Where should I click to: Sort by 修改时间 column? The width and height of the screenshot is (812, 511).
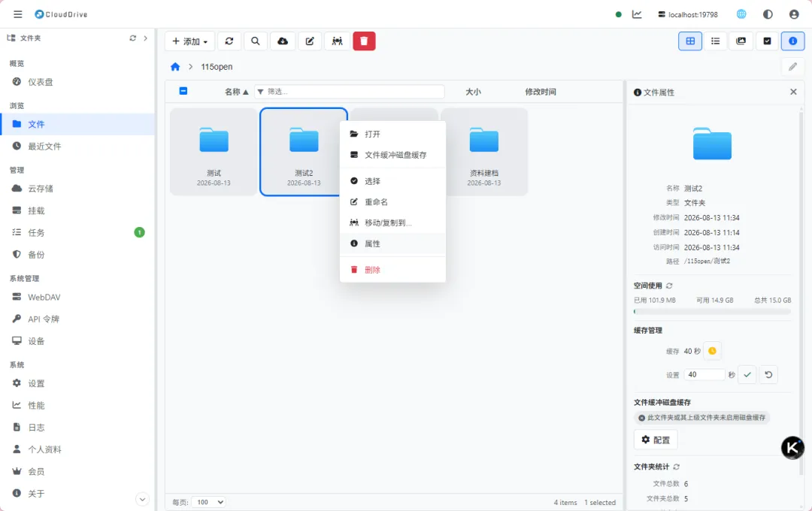[540, 92]
